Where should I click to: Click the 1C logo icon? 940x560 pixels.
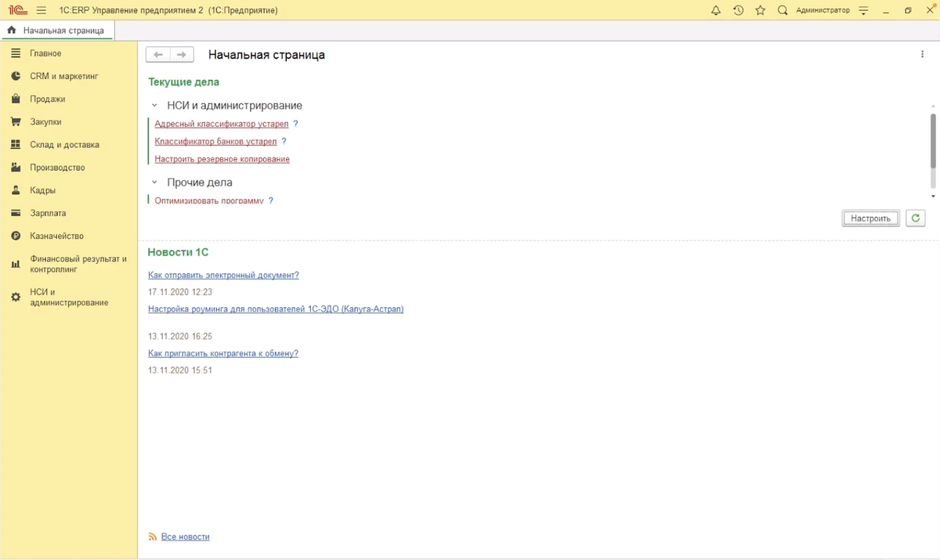coord(18,10)
